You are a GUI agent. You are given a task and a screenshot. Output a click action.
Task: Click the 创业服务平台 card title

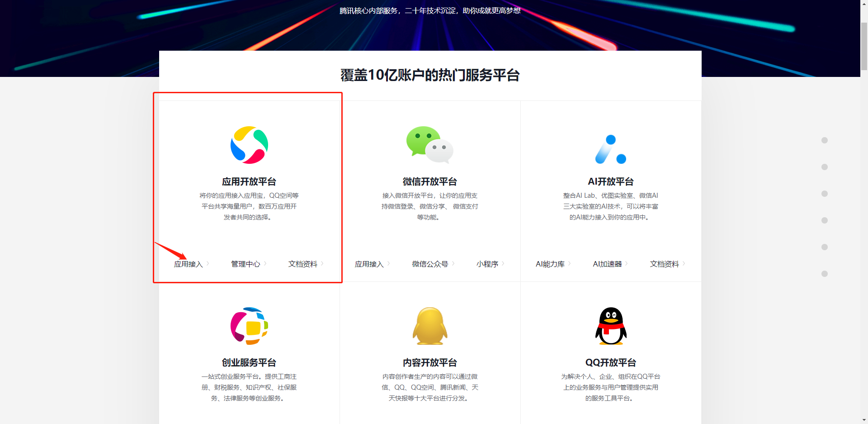(x=249, y=362)
